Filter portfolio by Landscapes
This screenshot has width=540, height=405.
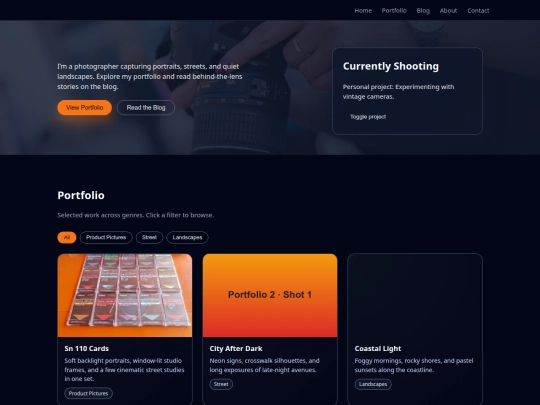pyautogui.click(x=187, y=237)
